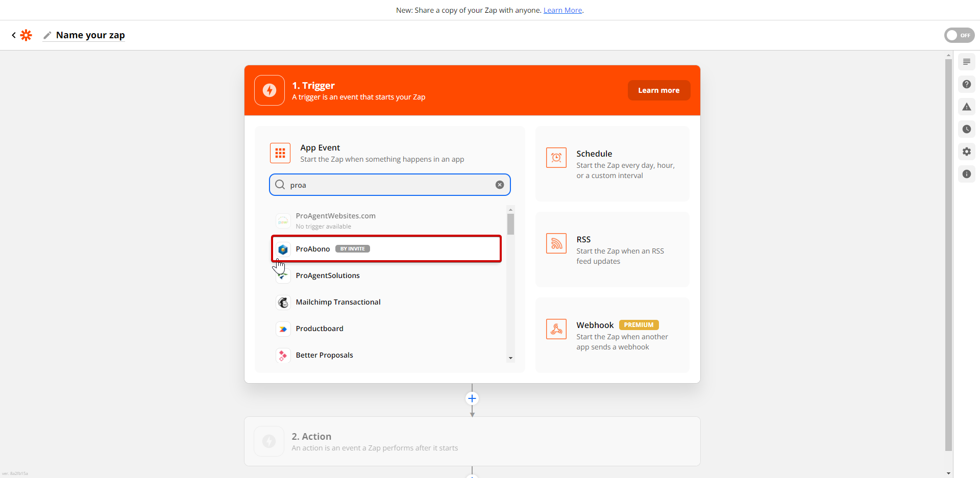980x478 pixels.
Task: Click the Better Proposals logo icon
Action: pyautogui.click(x=283, y=355)
